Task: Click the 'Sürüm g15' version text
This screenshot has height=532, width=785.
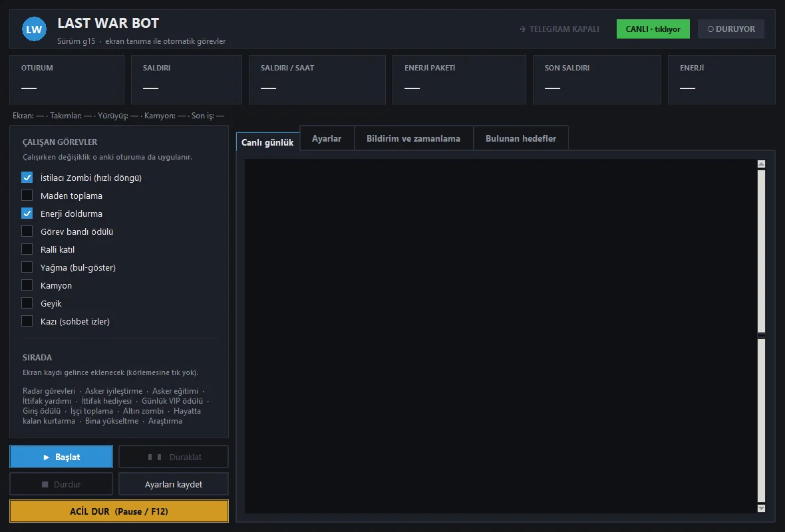Action: [76, 41]
